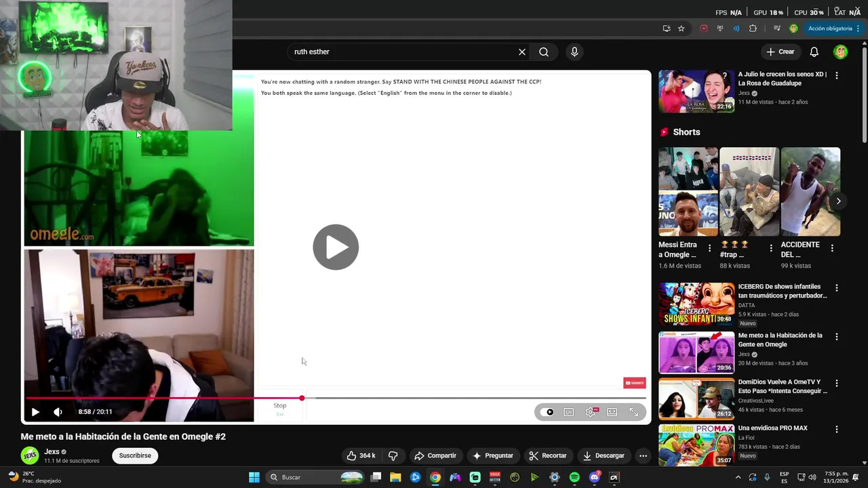The height and width of the screenshot is (488, 868).
Task: Open options for the #trap short
Action: tap(771, 248)
